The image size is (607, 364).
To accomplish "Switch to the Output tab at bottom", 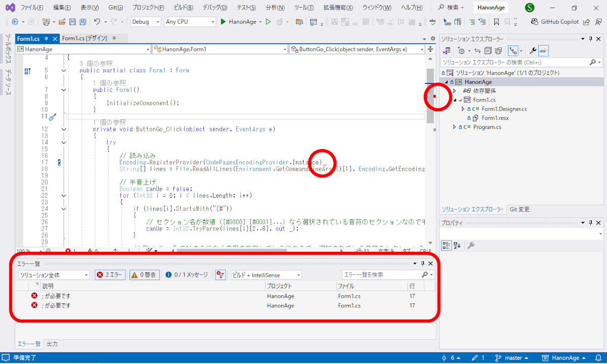I will [x=52, y=344].
